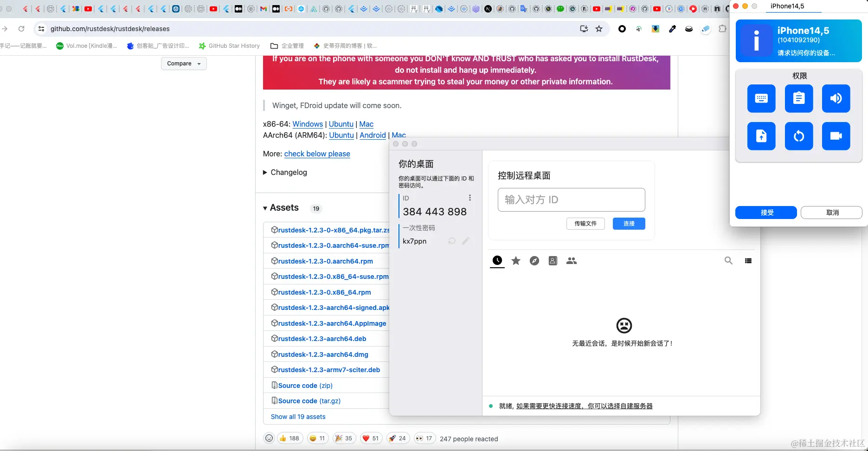Image resolution: width=868 pixels, height=451 pixels.
Task: Download Source code (tar.gz)
Action: click(x=309, y=401)
